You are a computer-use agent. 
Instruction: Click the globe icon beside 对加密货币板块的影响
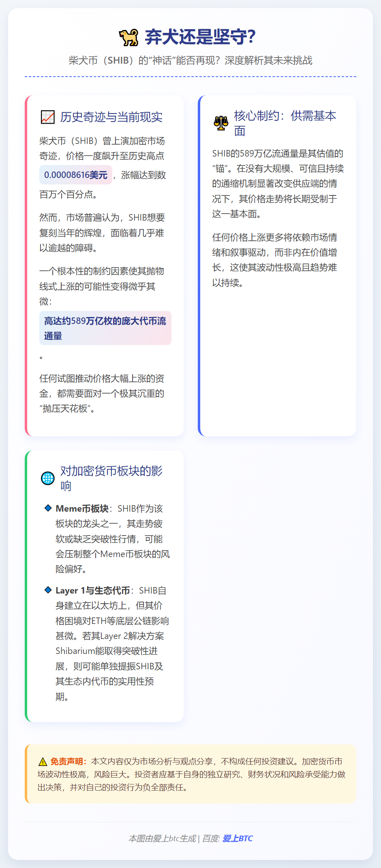coord(48,478)
